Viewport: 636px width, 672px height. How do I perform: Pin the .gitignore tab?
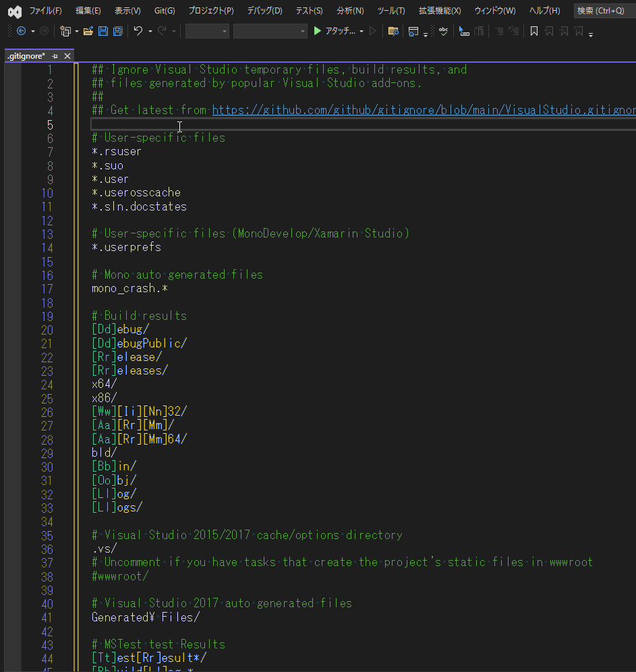pos(55,56)
